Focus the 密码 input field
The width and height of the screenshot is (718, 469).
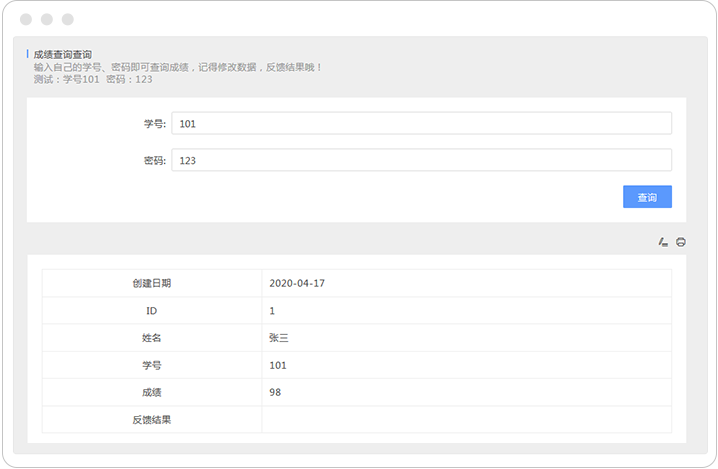[421, 160]
